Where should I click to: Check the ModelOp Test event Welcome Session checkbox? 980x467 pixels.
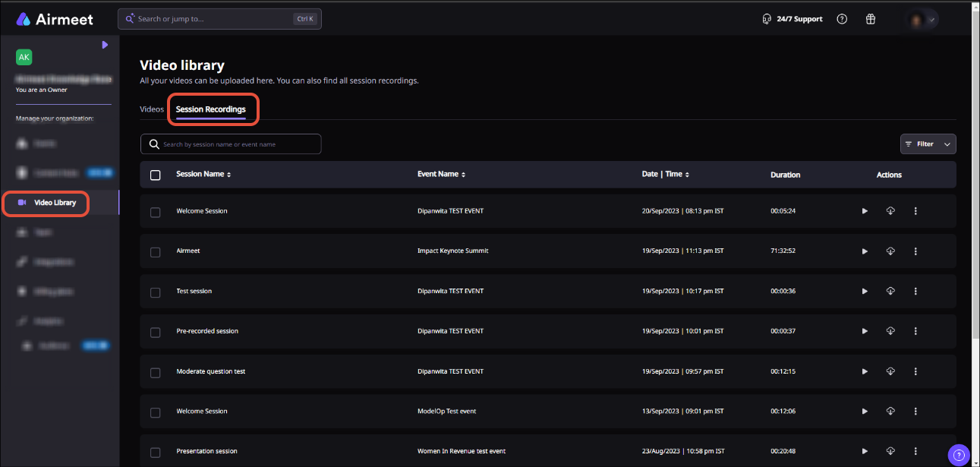tap(156, 413)
